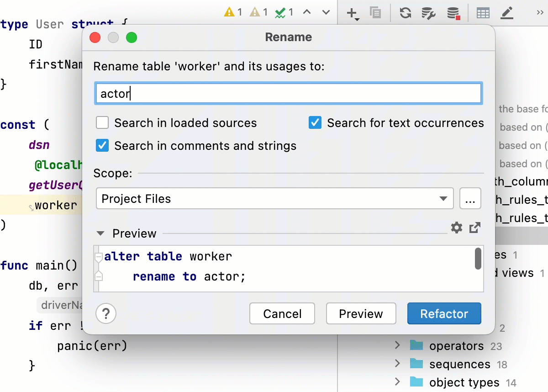Disable Search for text occurrences

pyautogui.click(x=315, y=122)
